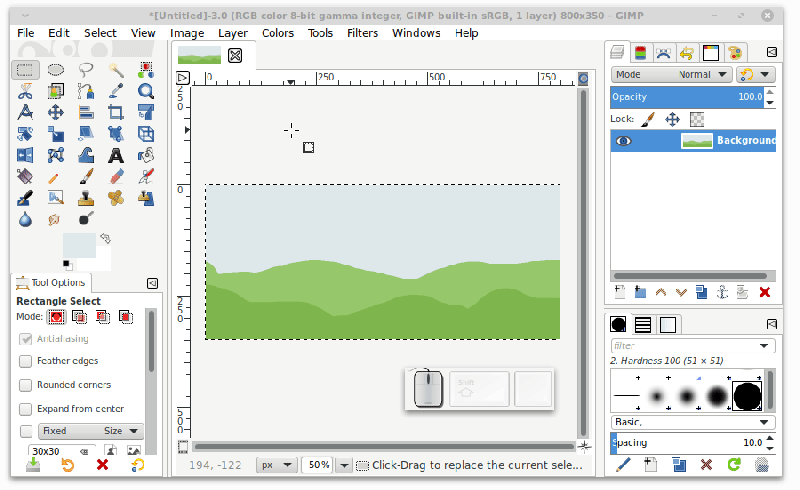Toggle lock alpha channel checkerboard icon
Viewport: 800px width, 490px height.
697,119
